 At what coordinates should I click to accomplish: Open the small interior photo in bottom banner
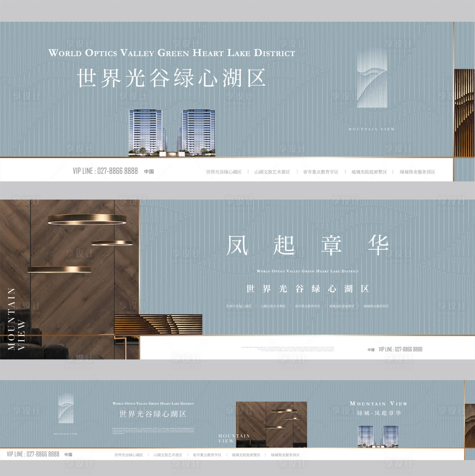coord(271,424)
